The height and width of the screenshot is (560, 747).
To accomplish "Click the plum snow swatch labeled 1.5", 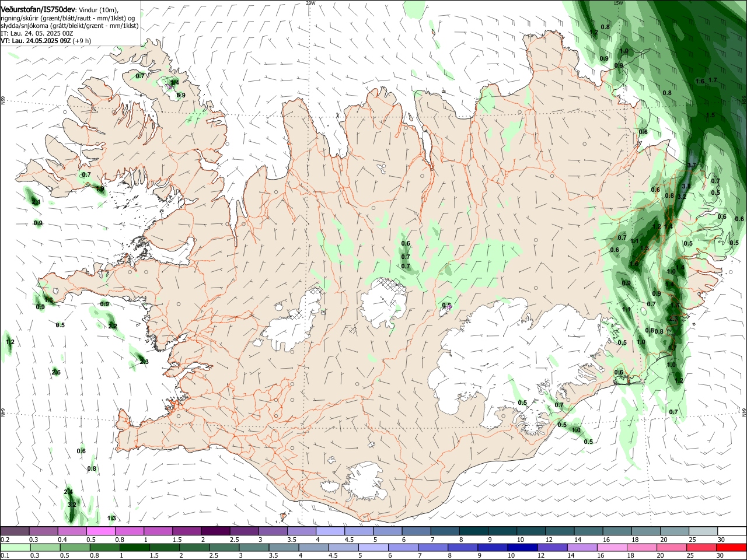I will (187, 531).
